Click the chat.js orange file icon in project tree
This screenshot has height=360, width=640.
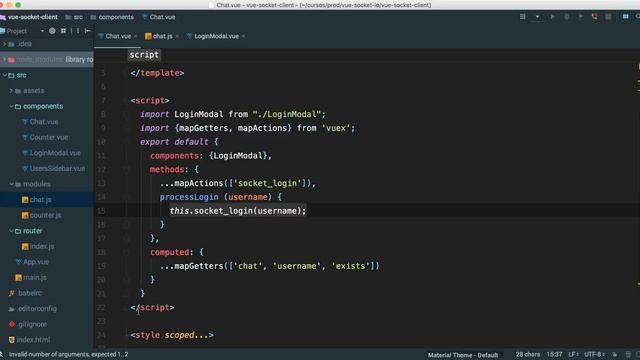coord(25,200)
